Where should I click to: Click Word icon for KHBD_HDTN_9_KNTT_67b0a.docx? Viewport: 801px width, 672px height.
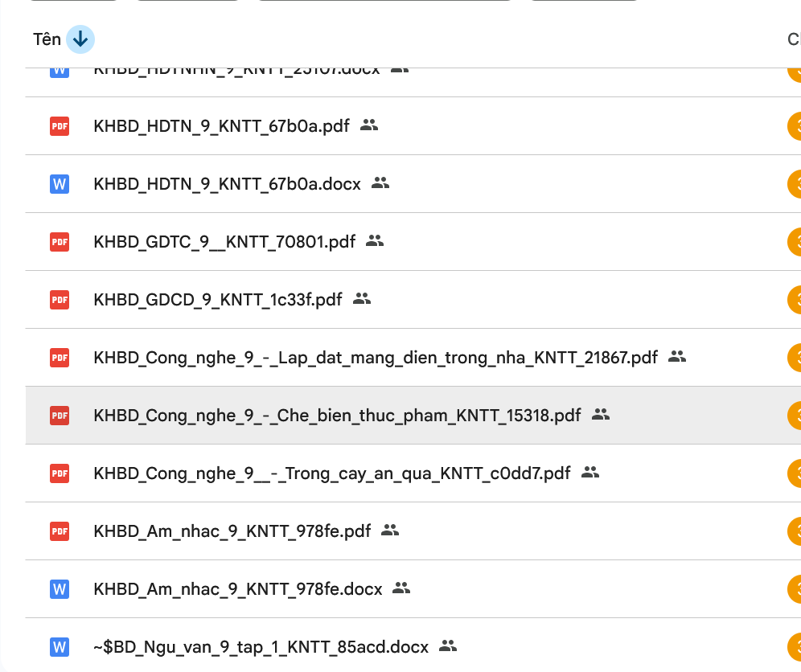tap(60, 183)
